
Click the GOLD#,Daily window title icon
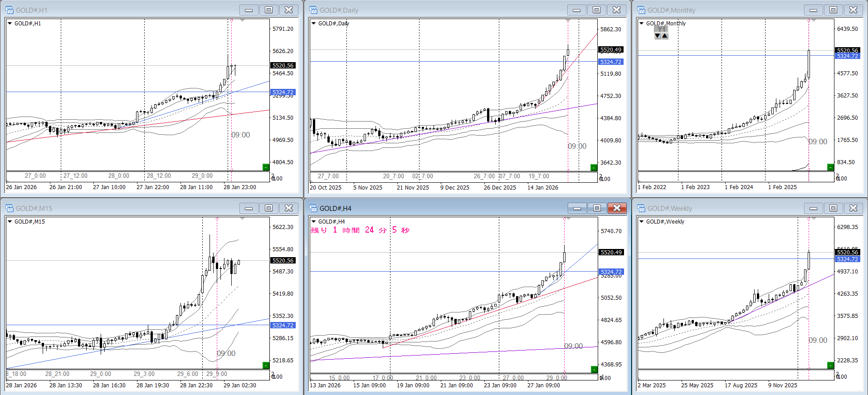(313, 10)
